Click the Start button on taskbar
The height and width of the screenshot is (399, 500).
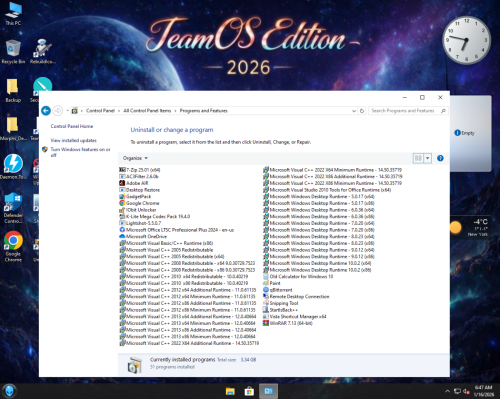click(x=9, y=391)
